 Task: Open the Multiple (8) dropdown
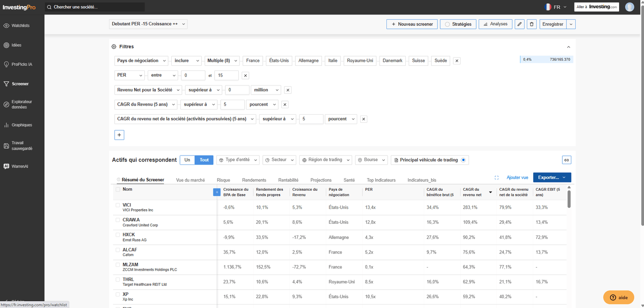[222, 61]
